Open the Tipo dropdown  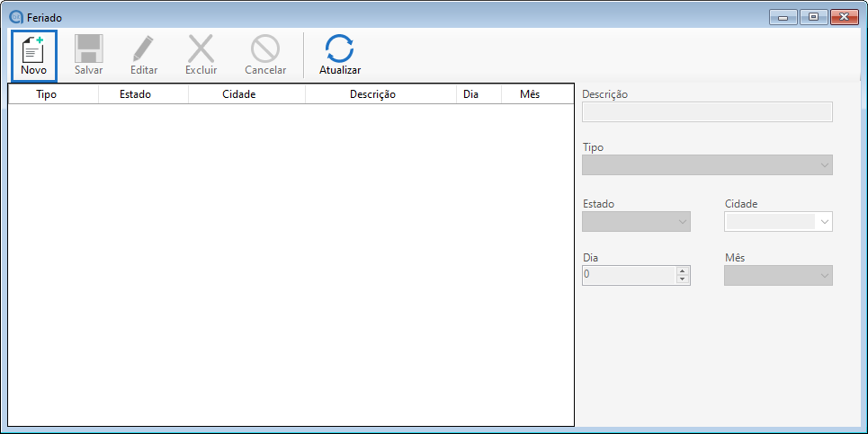click(824, 165)
